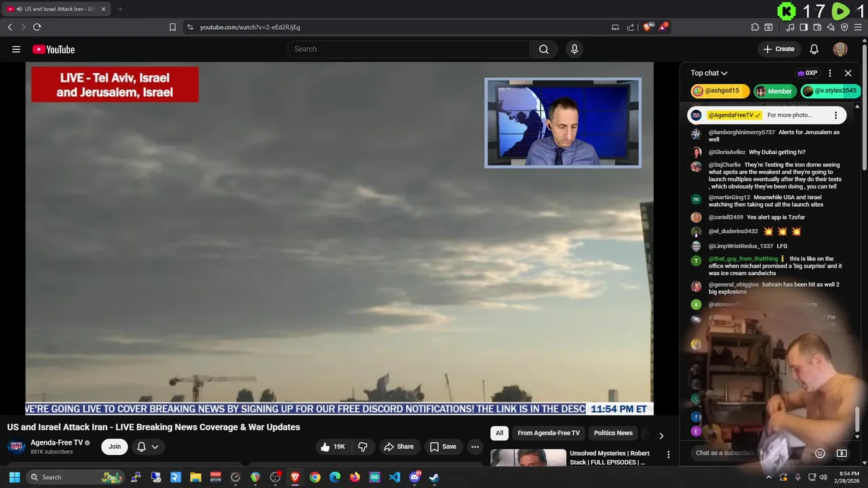Click the Create button

[778, 49]
